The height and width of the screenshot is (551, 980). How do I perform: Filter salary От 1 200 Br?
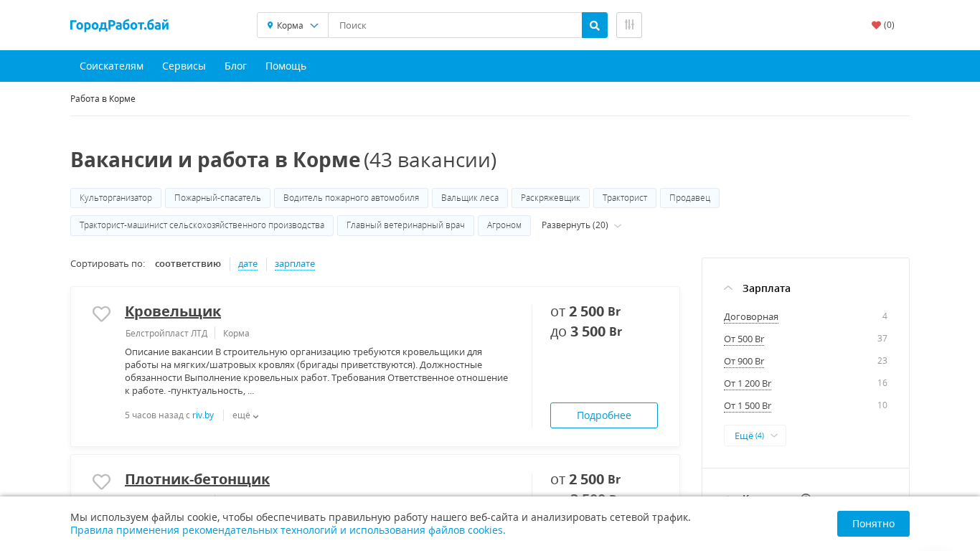pyautogui.click(x=748, y=384)
